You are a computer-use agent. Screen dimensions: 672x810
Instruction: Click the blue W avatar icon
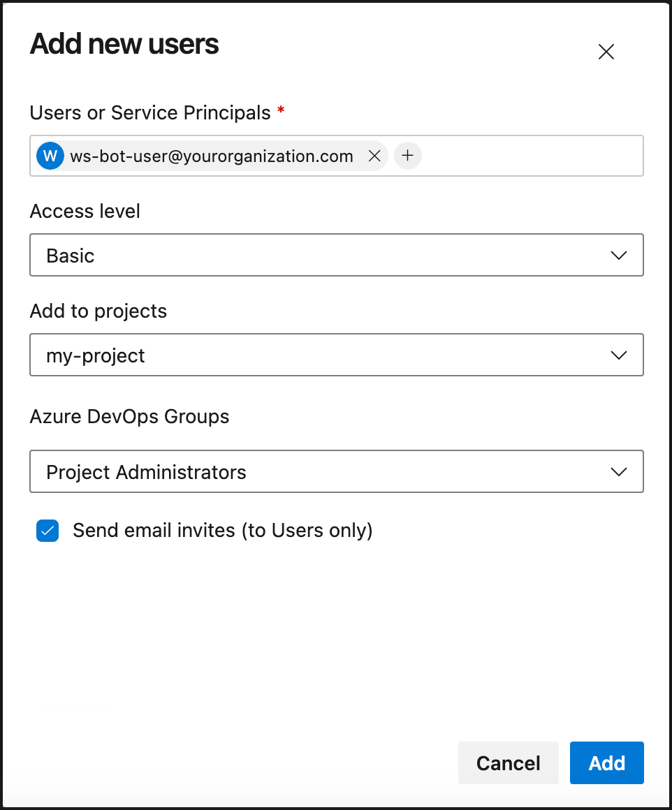[50, 156]
